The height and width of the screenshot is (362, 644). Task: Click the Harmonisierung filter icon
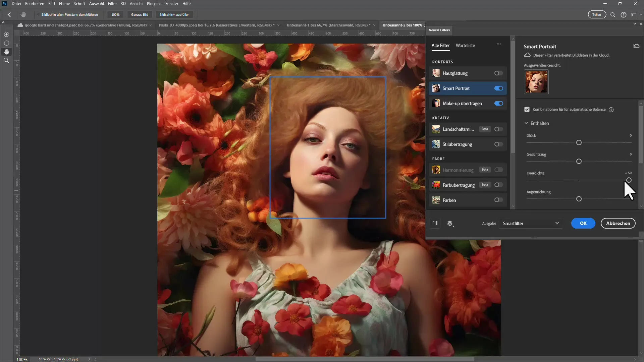436,170
